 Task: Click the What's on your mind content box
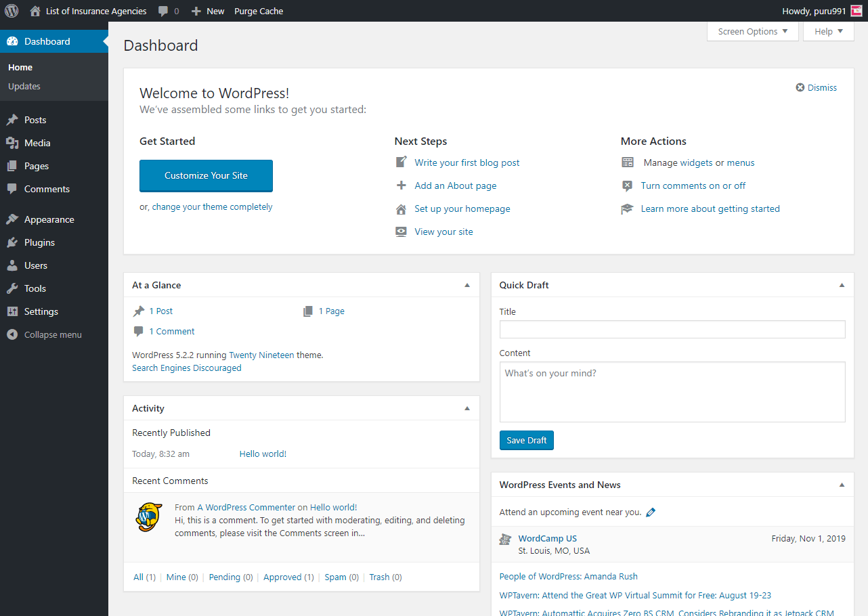(x=672, y=392)
